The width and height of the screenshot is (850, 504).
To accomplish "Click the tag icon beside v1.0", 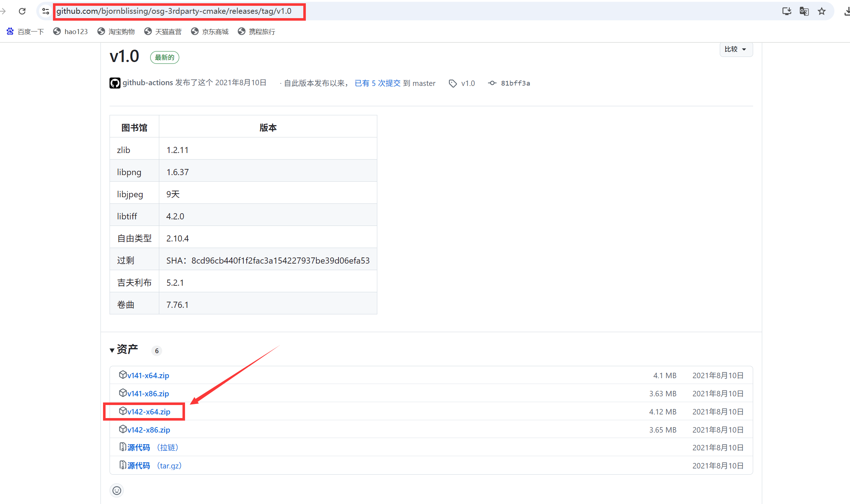I will [453, 83].
